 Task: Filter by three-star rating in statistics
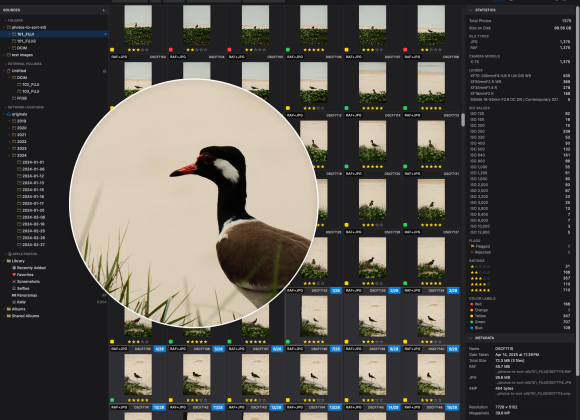pos(519,278)
